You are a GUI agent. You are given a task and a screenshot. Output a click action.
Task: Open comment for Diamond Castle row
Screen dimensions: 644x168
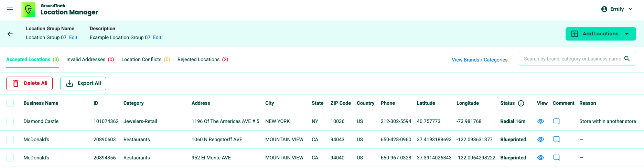coord(556,121)
